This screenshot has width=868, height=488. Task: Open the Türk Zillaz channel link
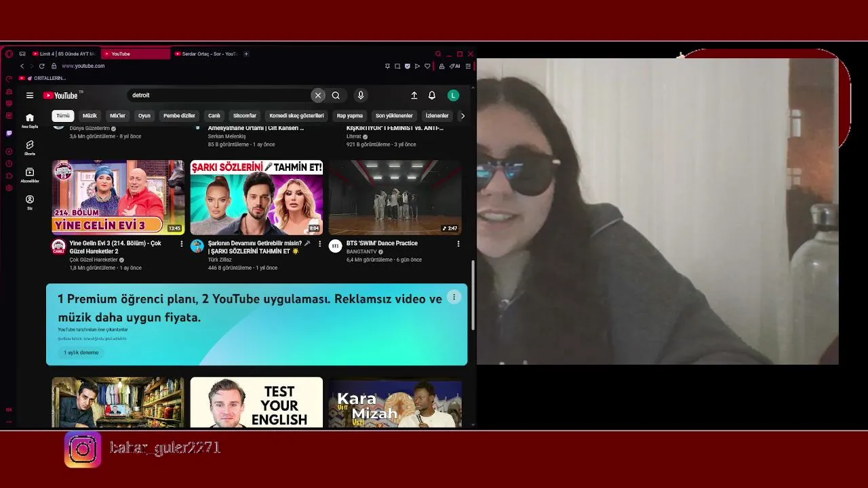click(220, 260)
